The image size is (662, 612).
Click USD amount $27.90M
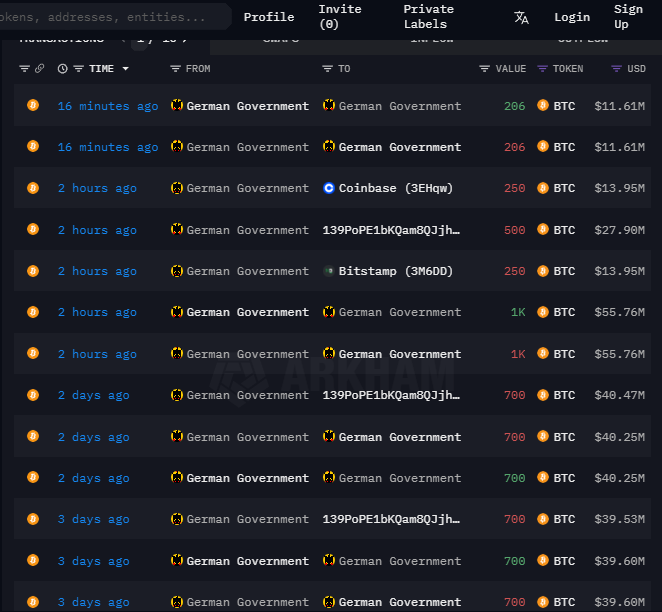coord(619,230)
